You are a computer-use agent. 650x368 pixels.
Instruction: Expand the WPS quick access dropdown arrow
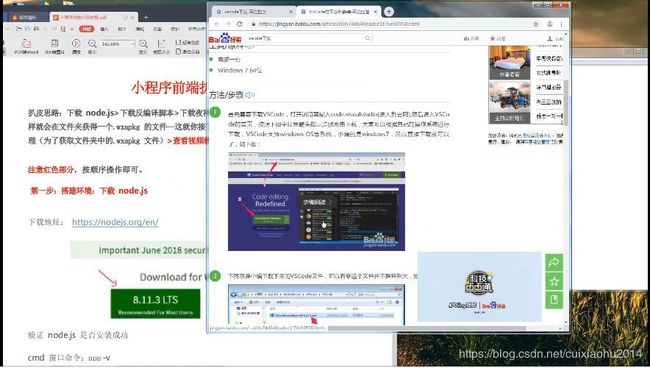(x=72, y=29)
